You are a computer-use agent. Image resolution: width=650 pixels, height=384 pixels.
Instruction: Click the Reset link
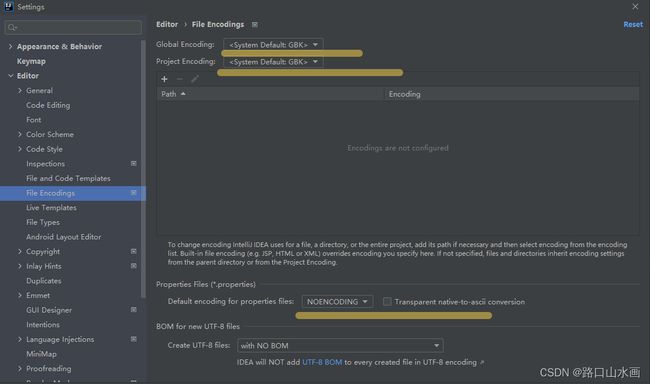pos(633,24)
